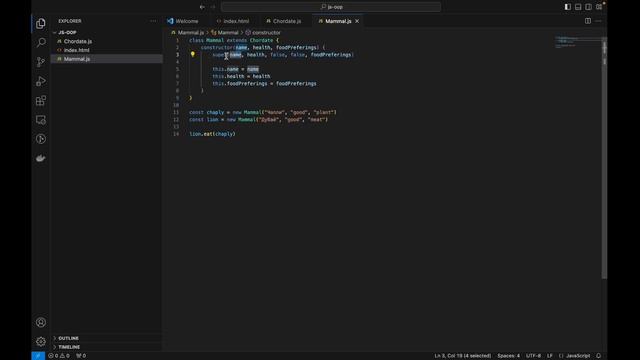Open the Remote Explorer view
The image size is (640, 360).
click(41, 120)
